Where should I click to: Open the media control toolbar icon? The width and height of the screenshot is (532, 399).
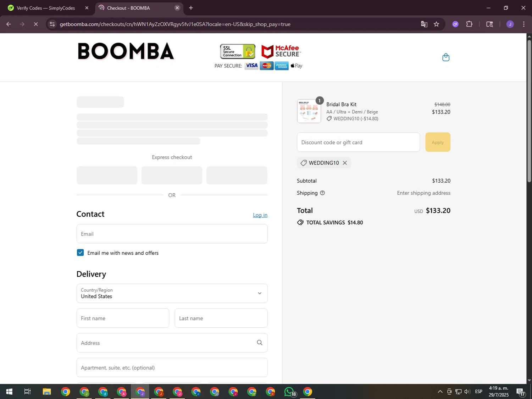point(489,24)
